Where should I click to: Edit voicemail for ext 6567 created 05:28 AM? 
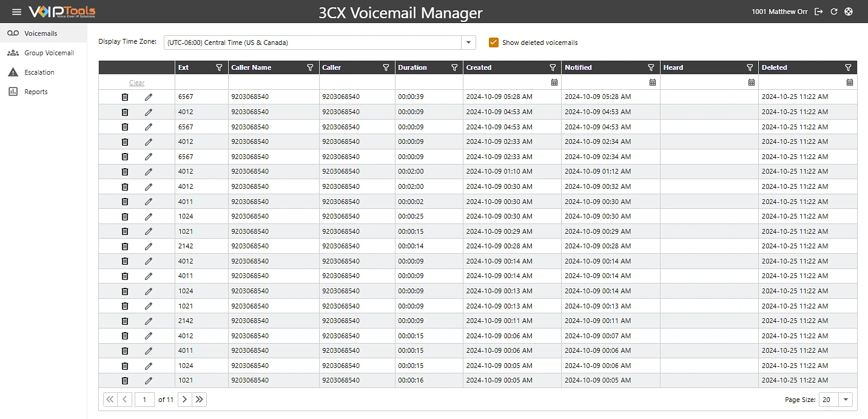(149, 97)
